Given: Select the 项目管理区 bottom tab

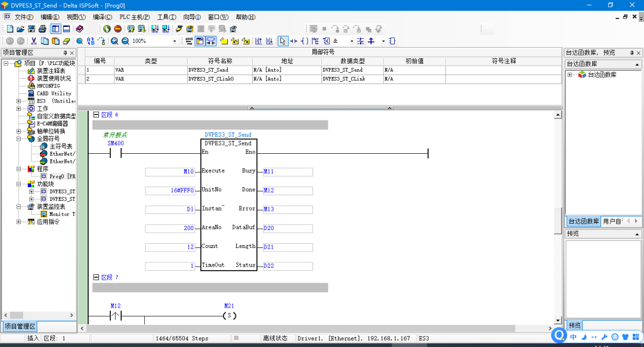Looking at the screenshot, I should [20, 327].
